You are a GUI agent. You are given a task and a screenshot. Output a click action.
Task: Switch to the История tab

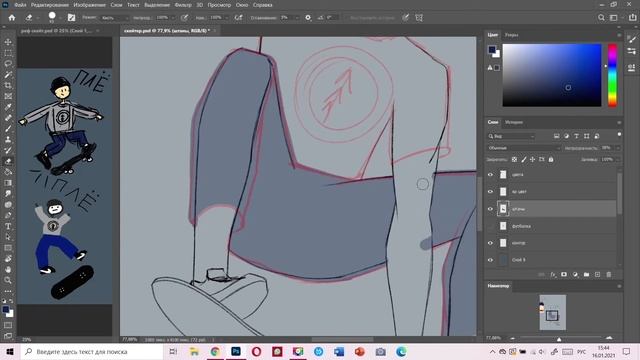(x=513, y=122)
